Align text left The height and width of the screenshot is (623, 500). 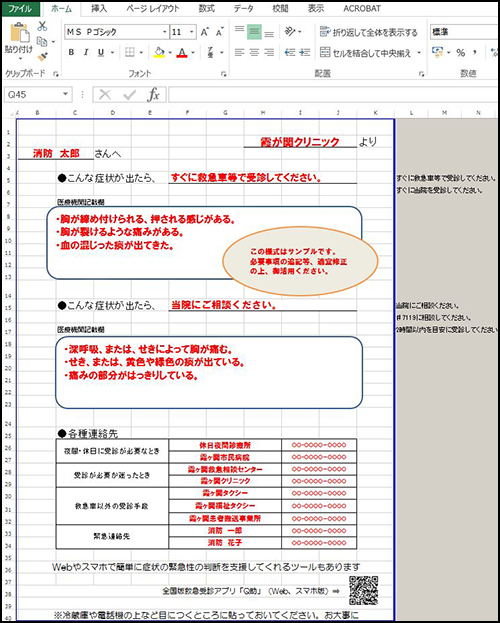pyautogui.click(x=239, y=52)
